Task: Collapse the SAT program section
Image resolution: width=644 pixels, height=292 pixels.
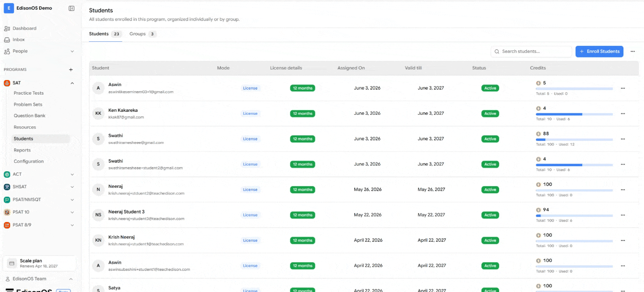Action: pos(72,83)
